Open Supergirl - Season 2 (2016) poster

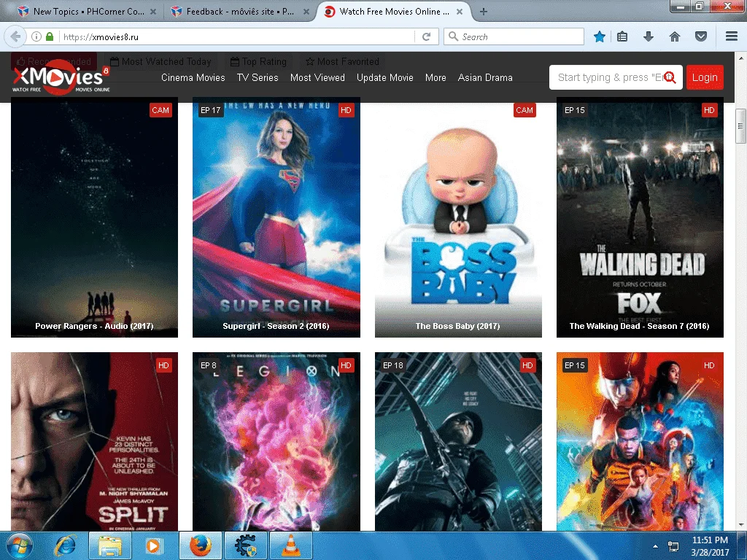tap(276, 217)
